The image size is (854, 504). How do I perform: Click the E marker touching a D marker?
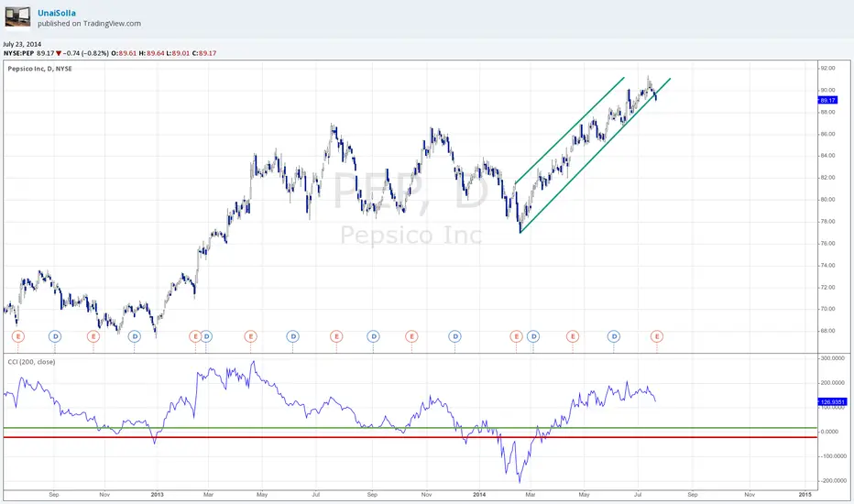pyautogui.click(x=194, y=336)
